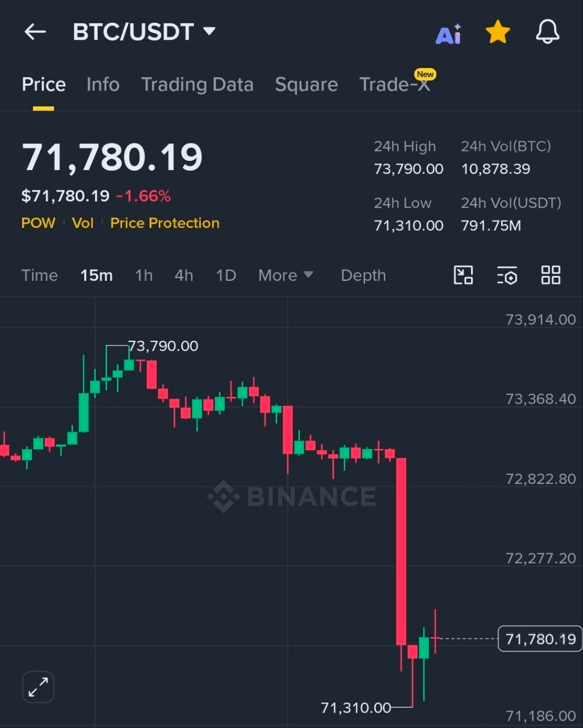This screenshot has width=583, height=728.
Task: Show the Depth chart view
Action: point(363,275)
